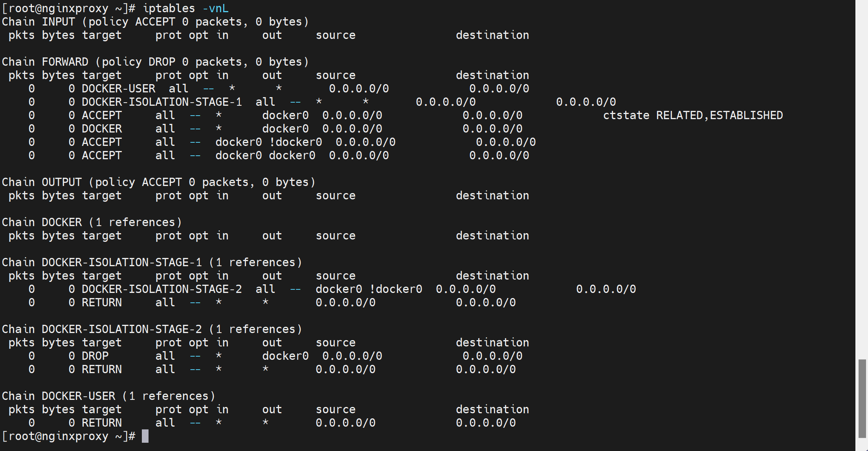Click the '-vnL' option text
Image resolution: width=868 pixels, height=451 pixels.
pos(215,8)
